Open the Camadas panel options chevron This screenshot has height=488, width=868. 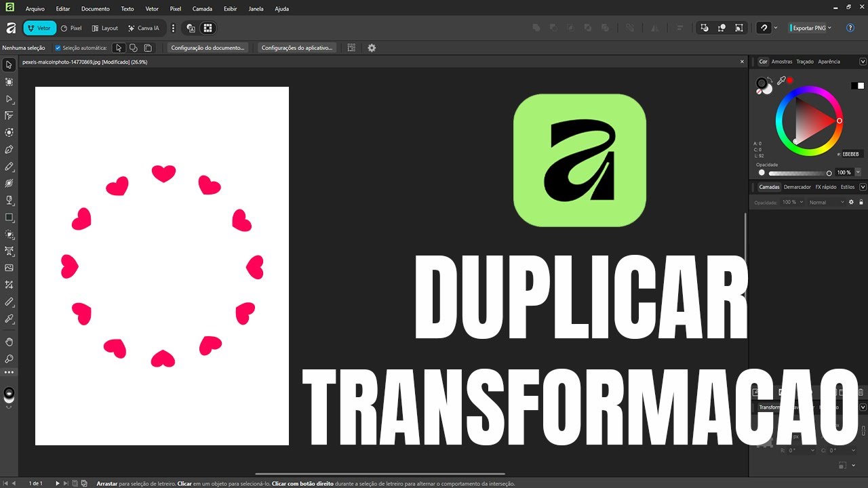point(863,187)
